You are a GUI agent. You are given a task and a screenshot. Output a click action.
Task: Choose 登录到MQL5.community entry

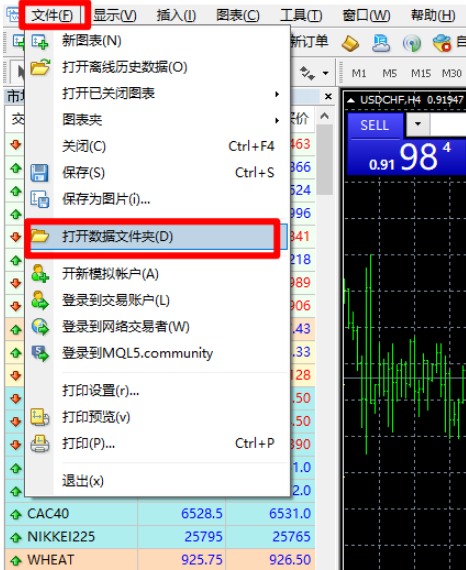click(157, 353)
